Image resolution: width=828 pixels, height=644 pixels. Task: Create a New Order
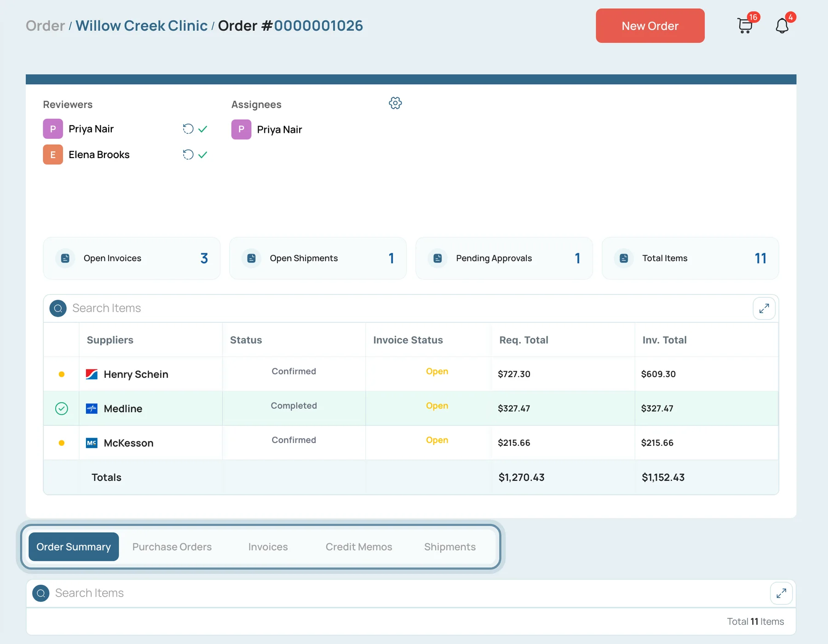(x=650, y=26)
